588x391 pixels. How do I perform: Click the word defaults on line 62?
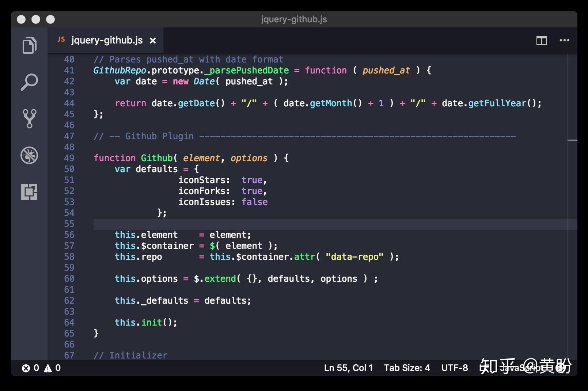click(x=227, y=300)
